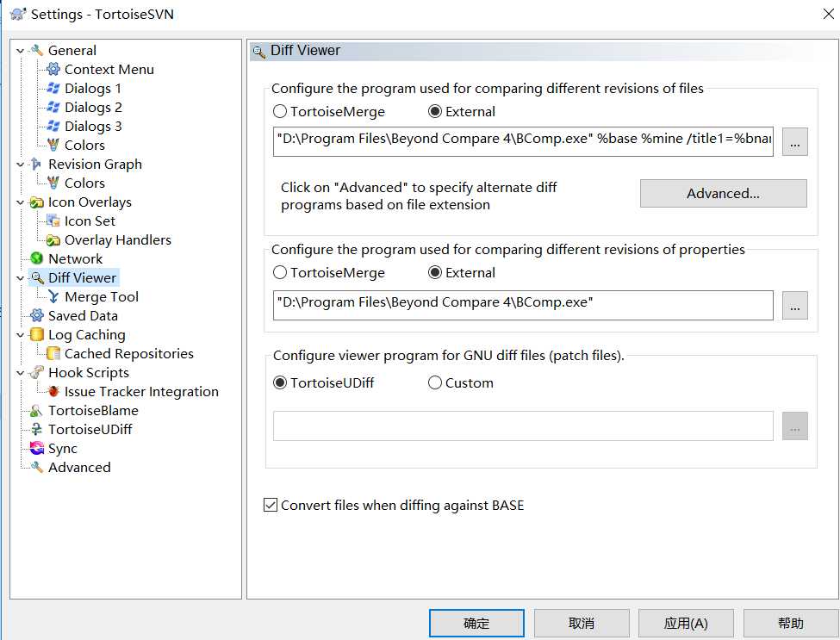Uncheck Convert files when diffing against BASE
Viewport: 840px width, 640px height.
[271, 506]
